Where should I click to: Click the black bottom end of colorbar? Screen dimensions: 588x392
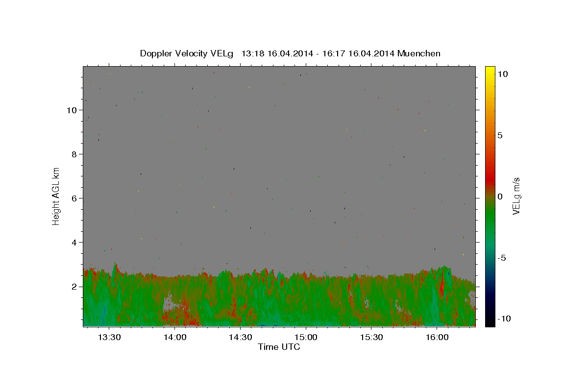pos(490,322)
